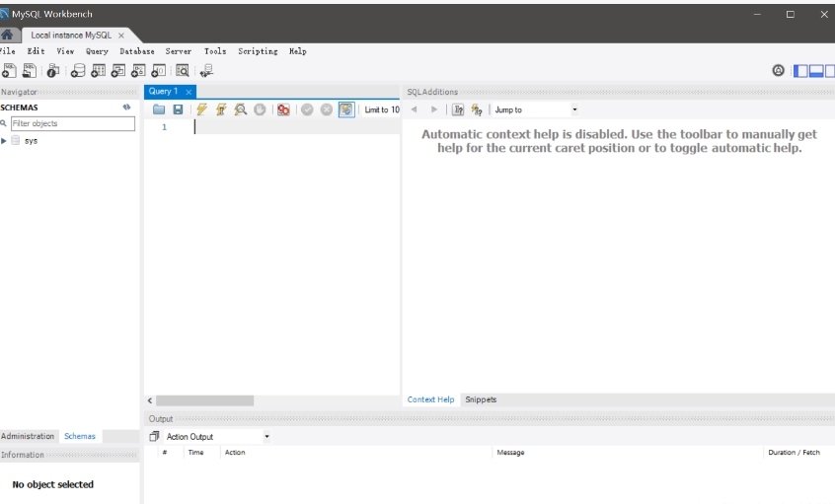835x504 pixels.
Task: Rollback the transaction X icon
Action: [x=327, y=109]
